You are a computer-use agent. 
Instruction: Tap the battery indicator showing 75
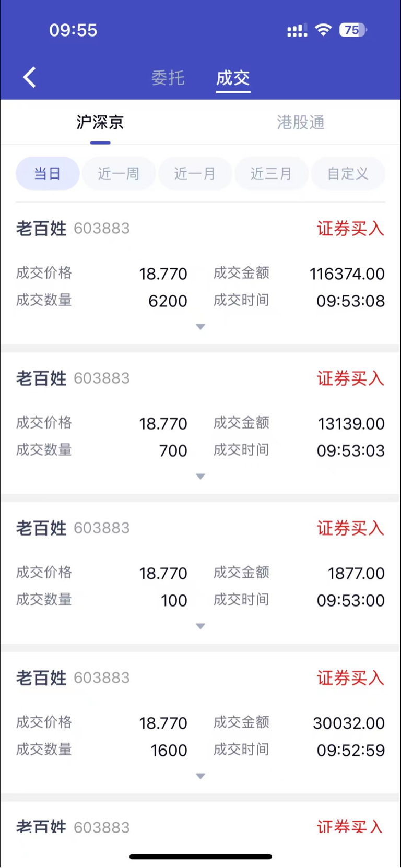(353, 30)
